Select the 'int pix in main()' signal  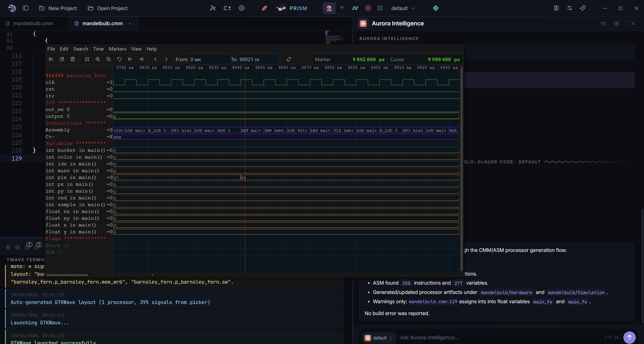tap(79, 177)
